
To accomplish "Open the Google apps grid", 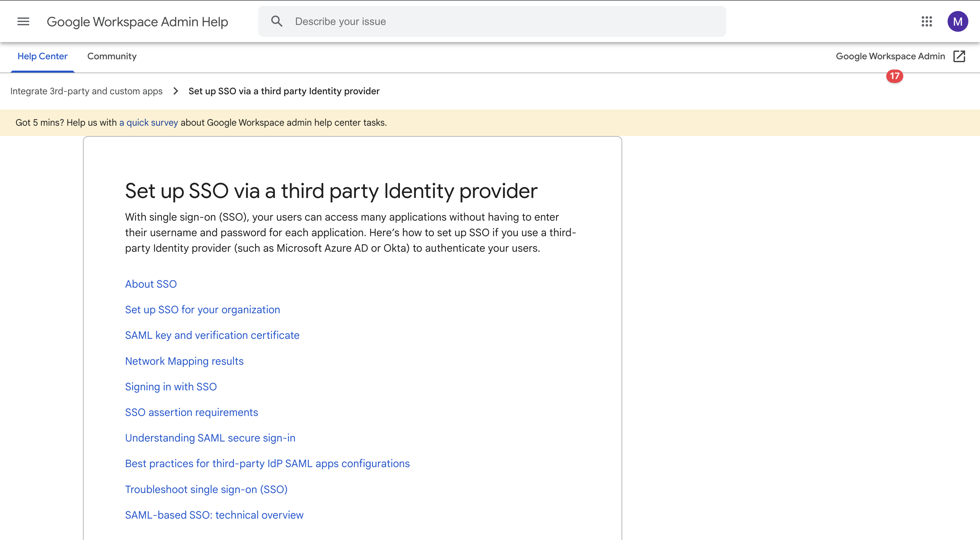I will [926, 21].
